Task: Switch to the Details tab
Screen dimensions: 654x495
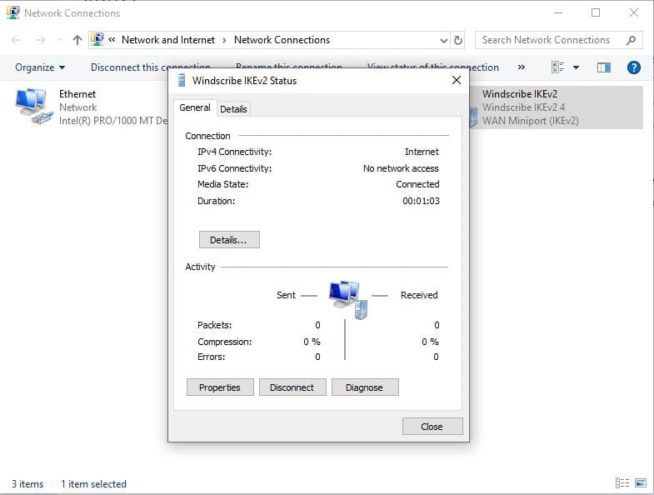Action: pyautogui.click(x=233, y=109)
